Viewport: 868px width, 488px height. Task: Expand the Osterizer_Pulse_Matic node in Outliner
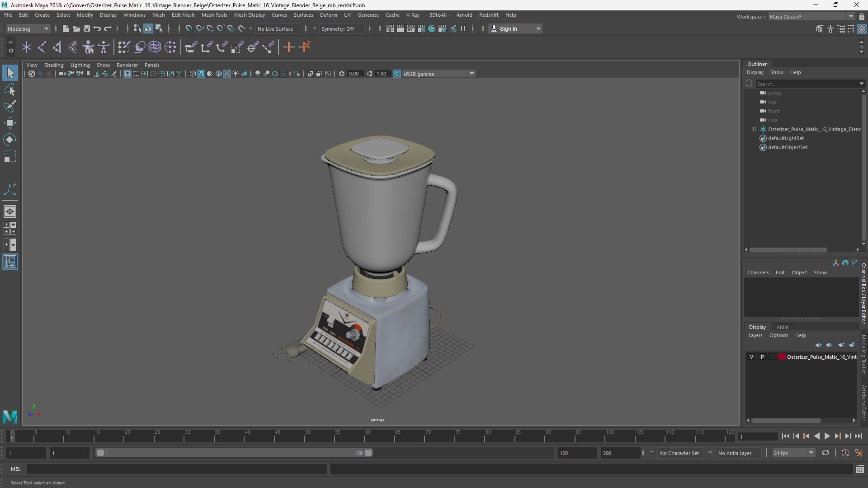pyautogui.click(x=755, y=129)
